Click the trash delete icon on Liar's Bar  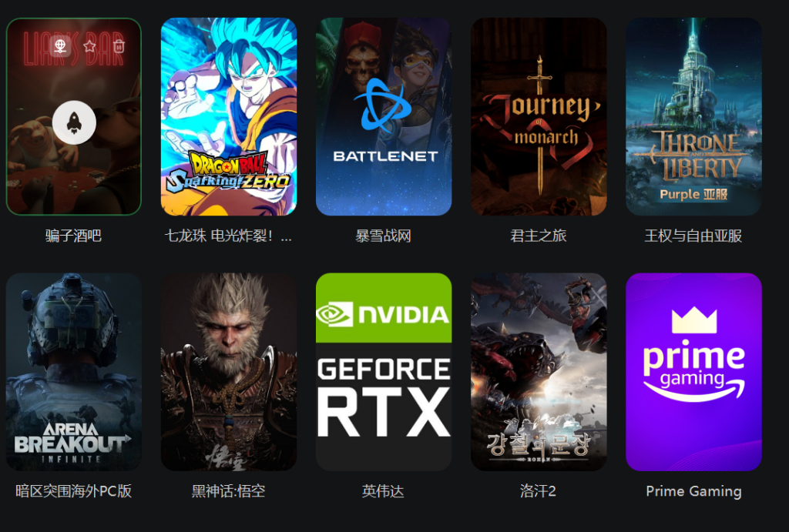[x=119, y=46]
